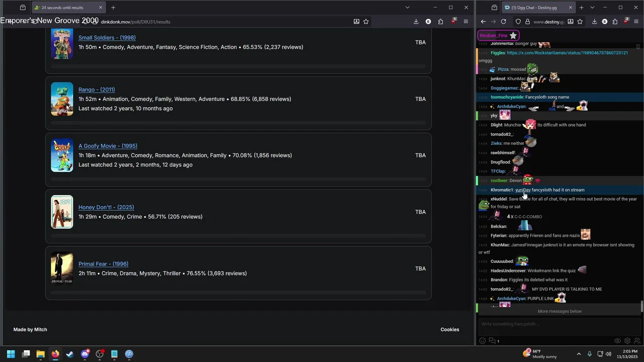Image resolution: width=644 pixels, height=362 pixels.
Task: Open File Explorer from the taskbar
Action: [x=41, y=354]
